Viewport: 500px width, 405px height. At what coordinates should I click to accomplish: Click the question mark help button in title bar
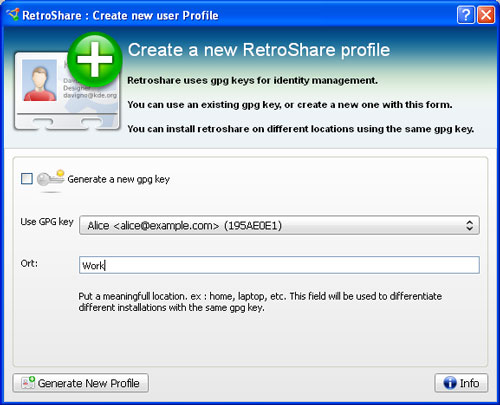click(x=466, y=15)
